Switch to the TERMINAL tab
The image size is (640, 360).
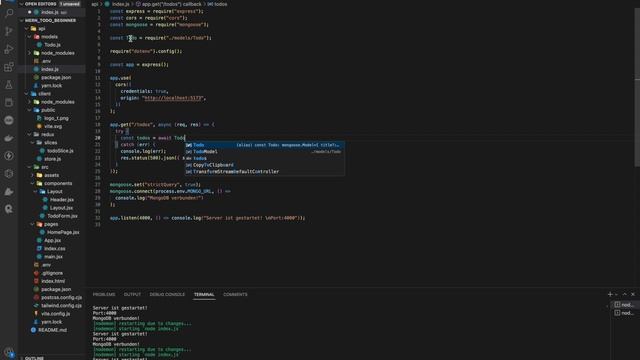[x=204, y=294]
